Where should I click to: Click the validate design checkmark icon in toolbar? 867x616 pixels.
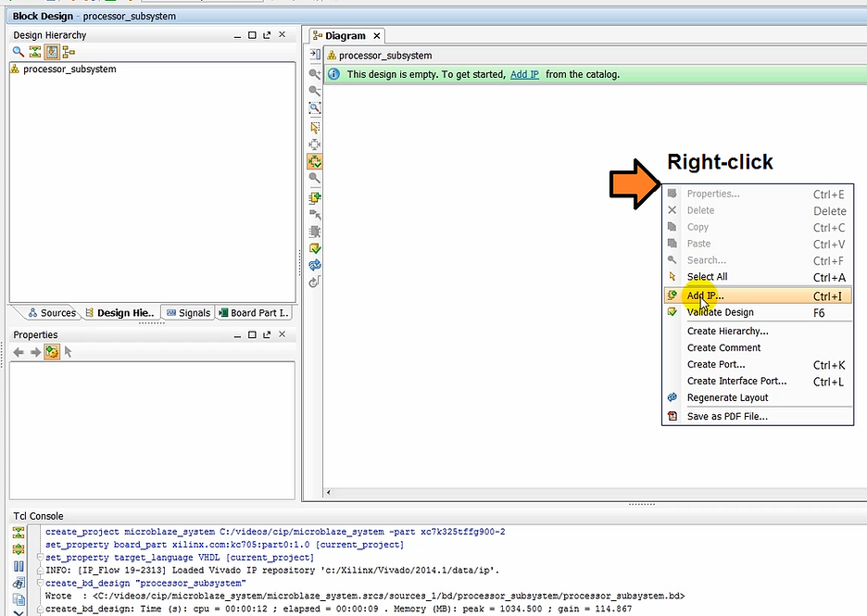tap(315, 248)
